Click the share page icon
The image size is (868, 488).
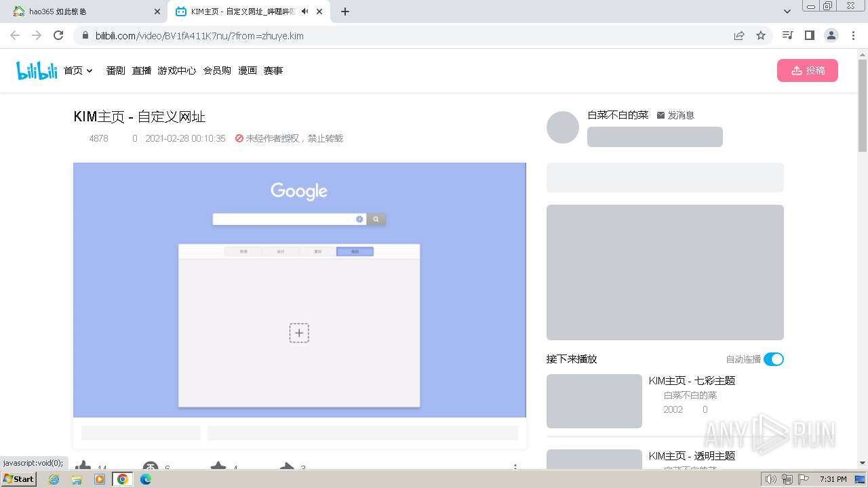pyautogui.click(x=739, y=36)
